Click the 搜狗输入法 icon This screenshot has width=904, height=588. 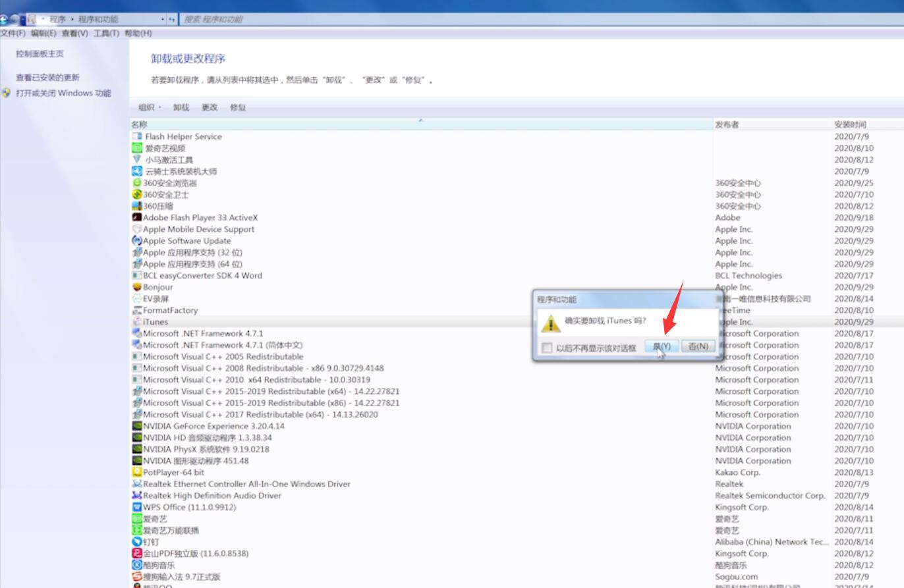click(137, 577)
